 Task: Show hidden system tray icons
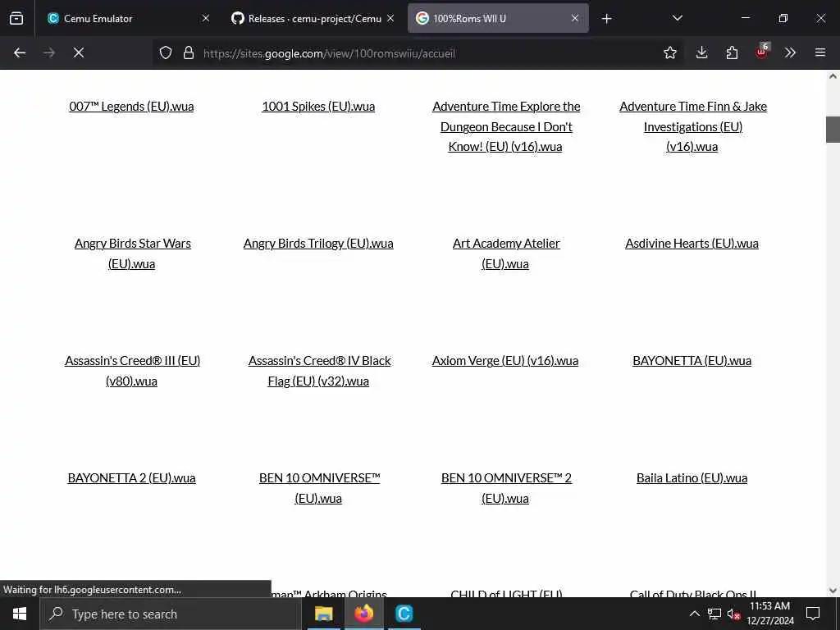(x=694, y=614)
